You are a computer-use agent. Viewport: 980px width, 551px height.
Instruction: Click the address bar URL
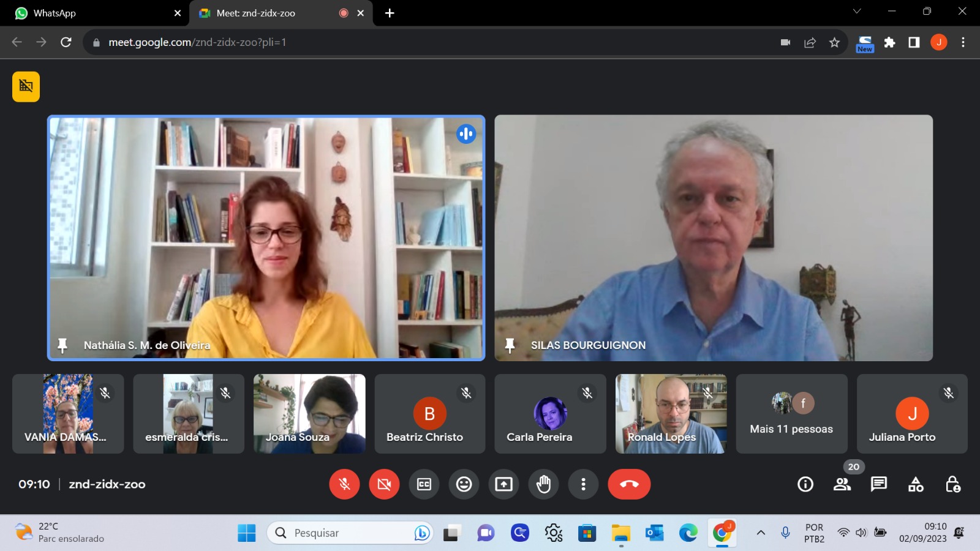point(197,42)
